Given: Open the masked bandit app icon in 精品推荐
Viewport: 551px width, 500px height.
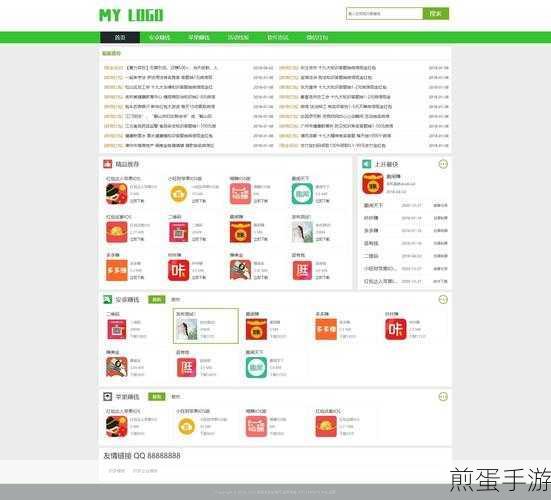Looking at the screenshot, I should [117, 194].
